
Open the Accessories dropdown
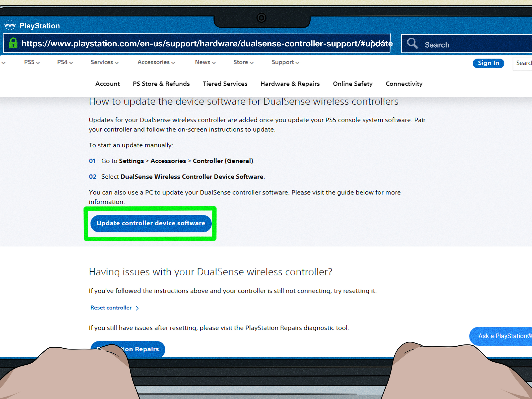[x=156, y=62]
